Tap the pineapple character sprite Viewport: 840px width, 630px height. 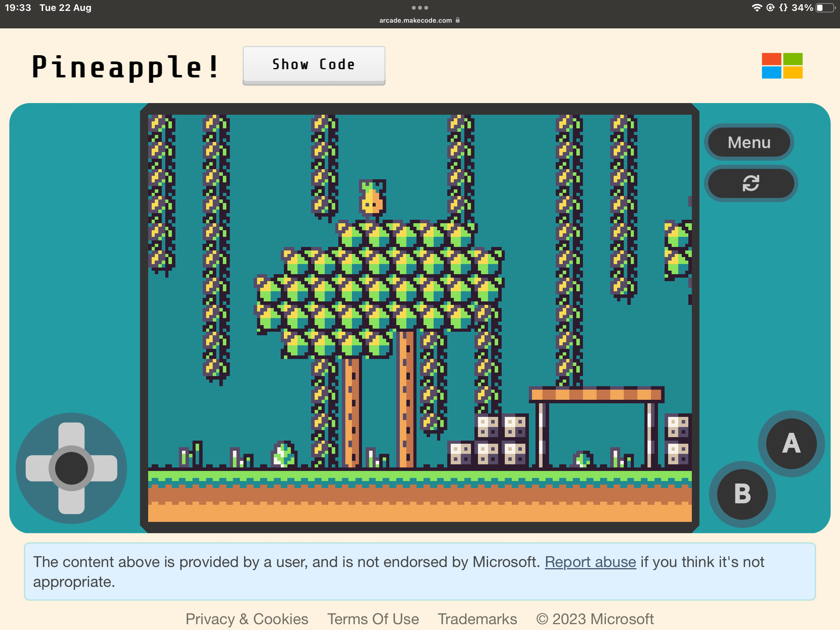(372, 198)
